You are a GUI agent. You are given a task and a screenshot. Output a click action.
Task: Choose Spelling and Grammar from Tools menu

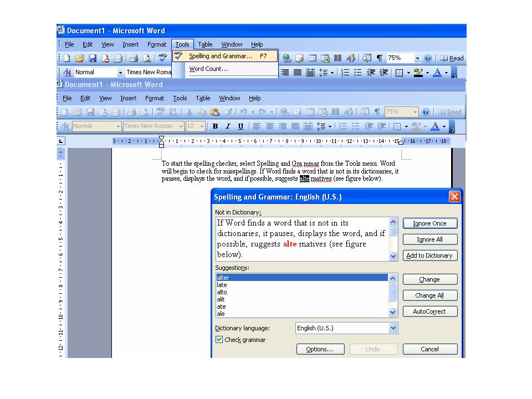[x=226, y=56]
